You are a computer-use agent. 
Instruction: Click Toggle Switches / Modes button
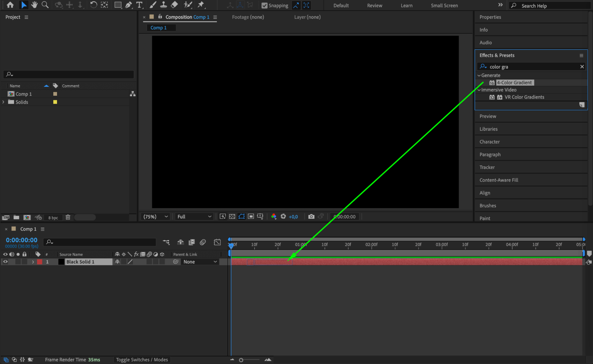(142, 360)
